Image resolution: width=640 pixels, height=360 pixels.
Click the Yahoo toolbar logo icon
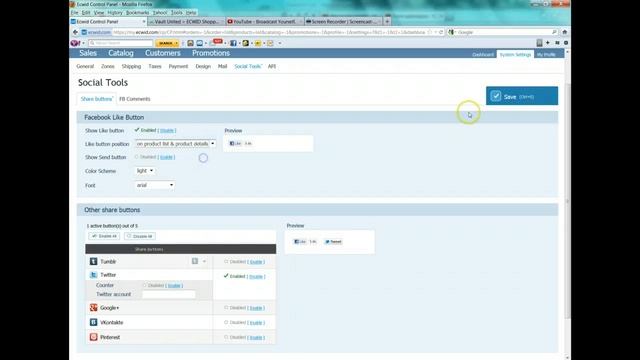(75, 43)
